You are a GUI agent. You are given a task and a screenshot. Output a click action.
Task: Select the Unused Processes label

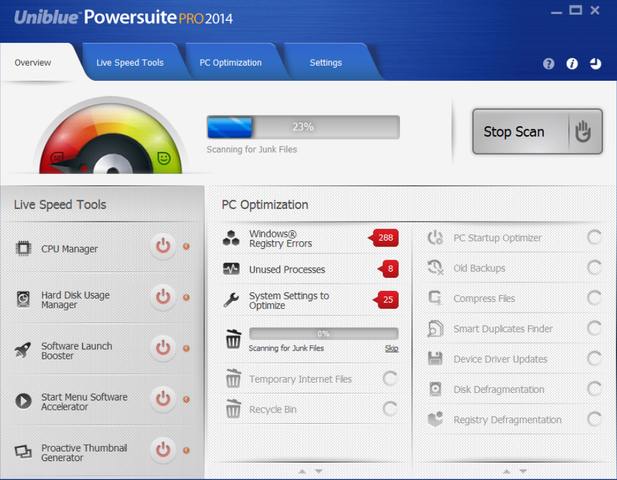pyautogui.click(x=287, y=270)
